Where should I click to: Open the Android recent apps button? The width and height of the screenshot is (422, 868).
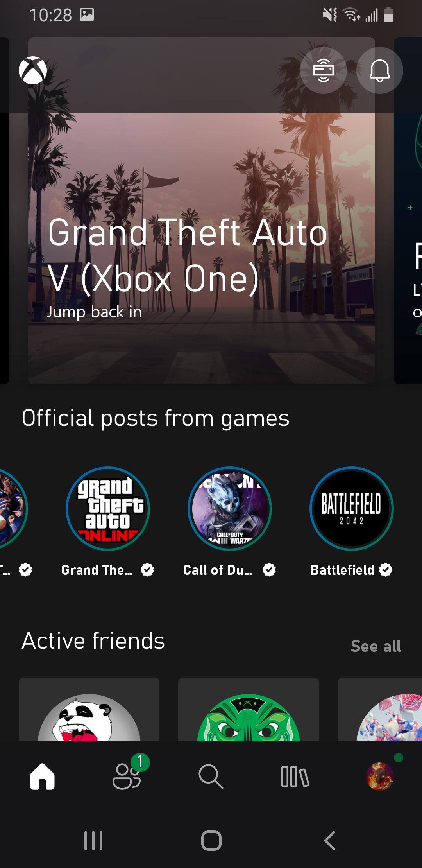pos(93,840)
